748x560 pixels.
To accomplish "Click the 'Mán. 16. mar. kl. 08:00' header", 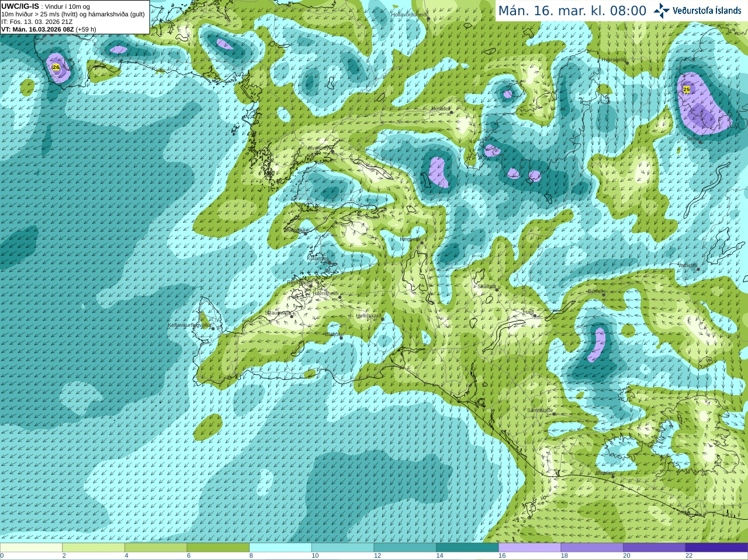I will point(572,11).
